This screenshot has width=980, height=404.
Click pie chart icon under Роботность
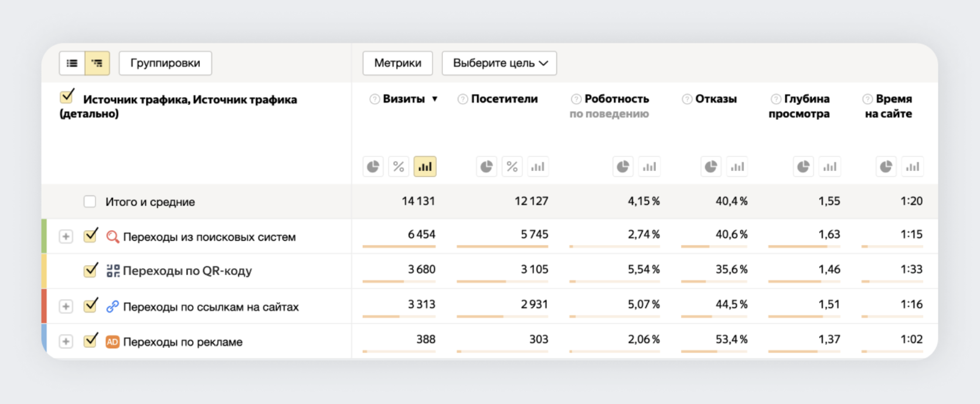[623, 167]
